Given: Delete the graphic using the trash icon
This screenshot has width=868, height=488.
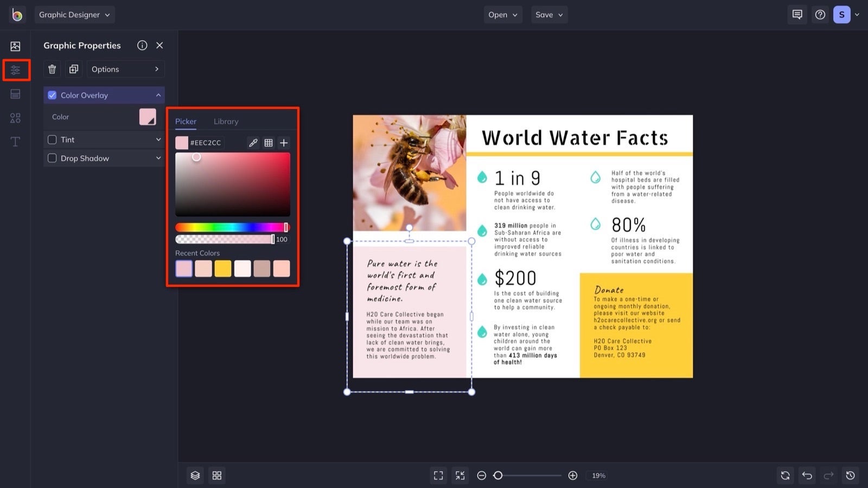Looking at the screenshot, I should 52,69.
